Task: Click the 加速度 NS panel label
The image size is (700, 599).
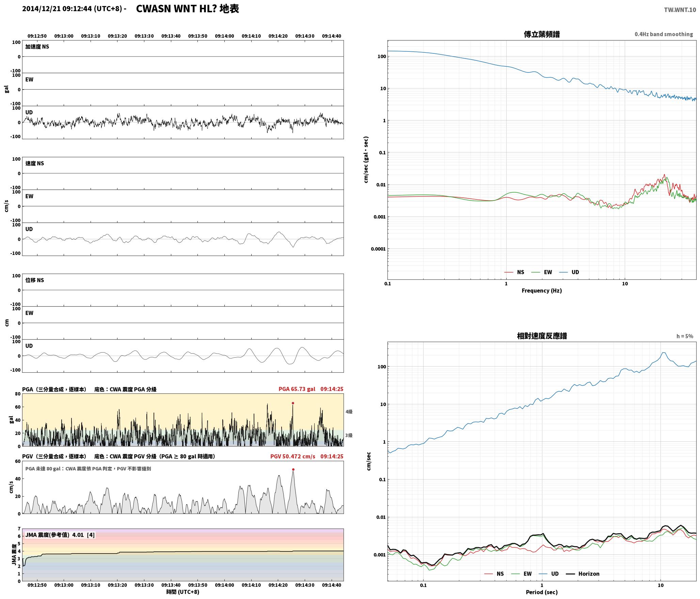Action: coord(37,47)
